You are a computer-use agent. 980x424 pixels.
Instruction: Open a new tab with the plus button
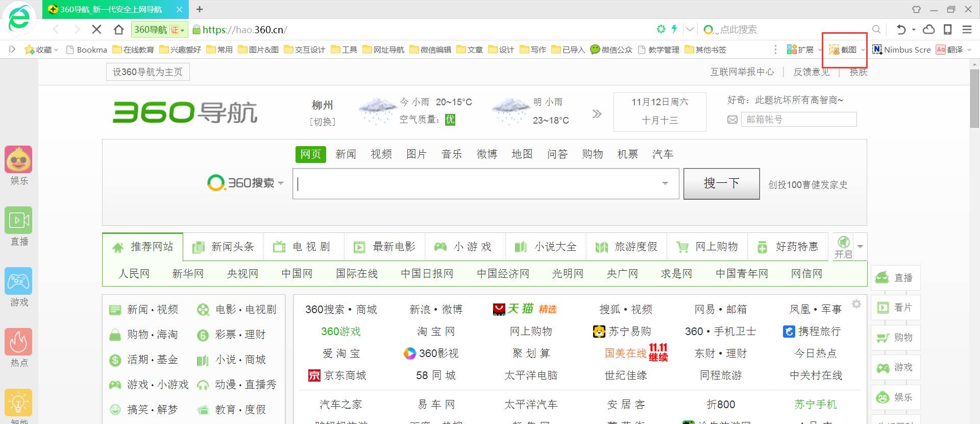point(200,9)
